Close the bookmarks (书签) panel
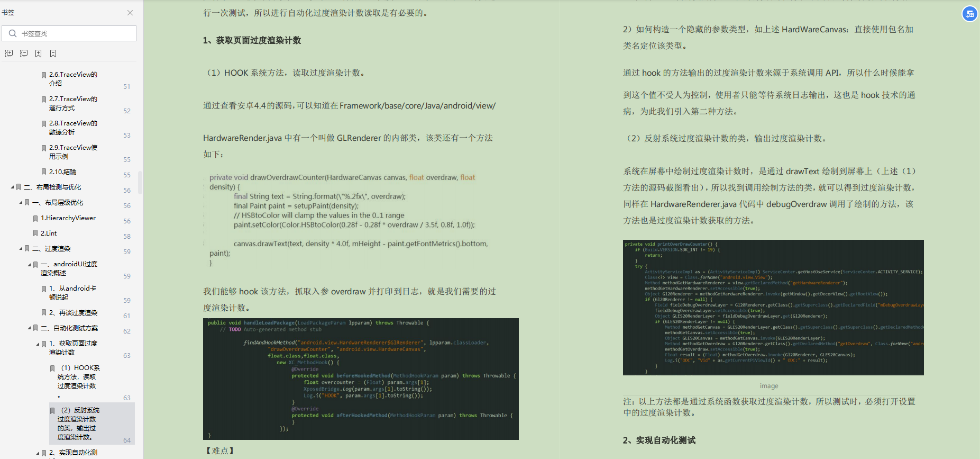This screenshot has width=980, height=459. (x=130, y=13)
